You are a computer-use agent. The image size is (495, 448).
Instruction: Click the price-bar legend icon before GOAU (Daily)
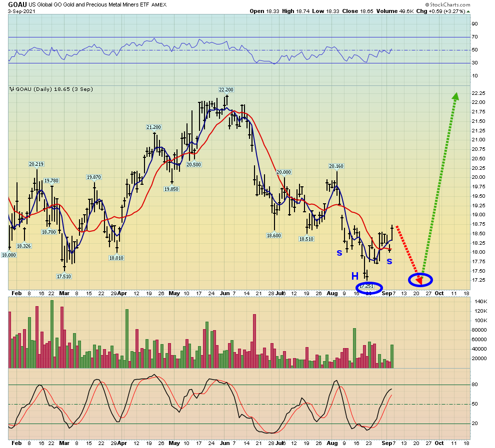(x=11, y=89)
